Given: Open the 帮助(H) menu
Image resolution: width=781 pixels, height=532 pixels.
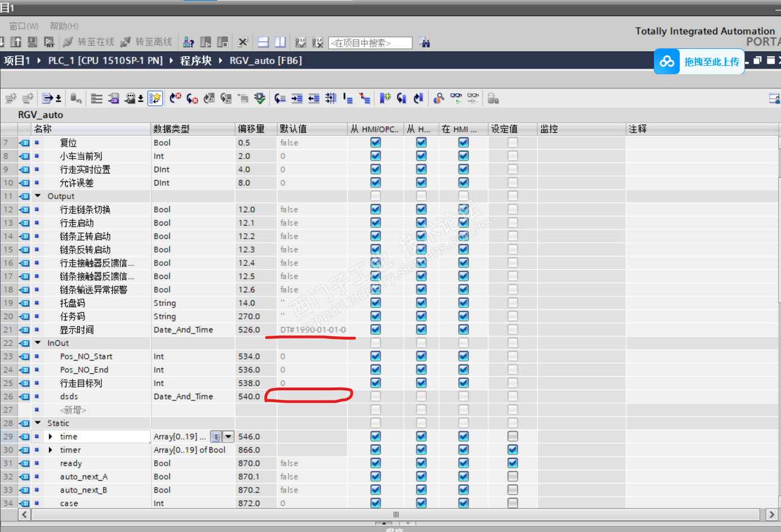Looking at the screenshot, I should pos(64,26).
